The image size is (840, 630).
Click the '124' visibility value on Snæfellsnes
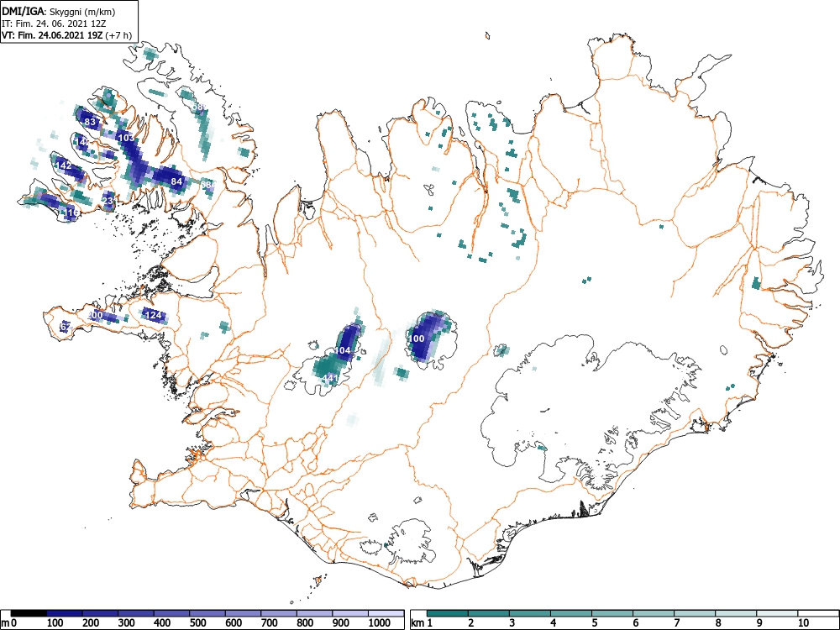click(x=154, y=315)
